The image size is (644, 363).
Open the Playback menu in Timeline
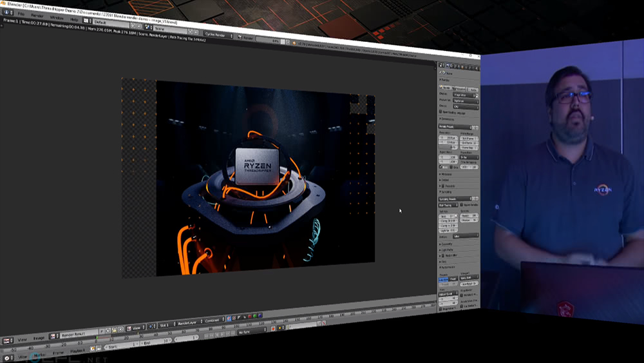78,350
